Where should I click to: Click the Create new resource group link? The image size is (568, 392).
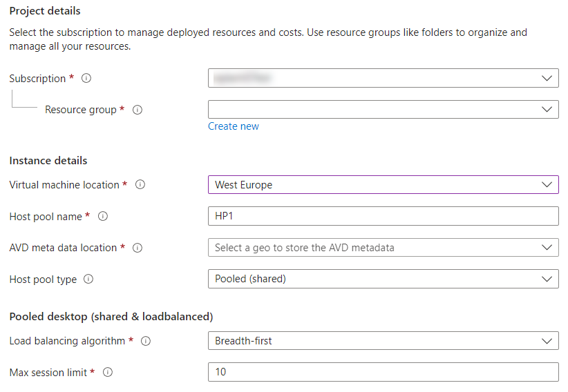click(x=234, y=126)
